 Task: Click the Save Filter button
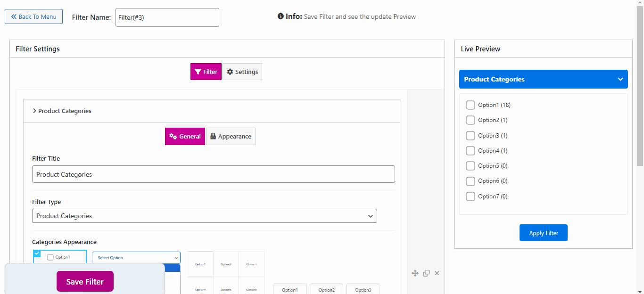point(85,281)
